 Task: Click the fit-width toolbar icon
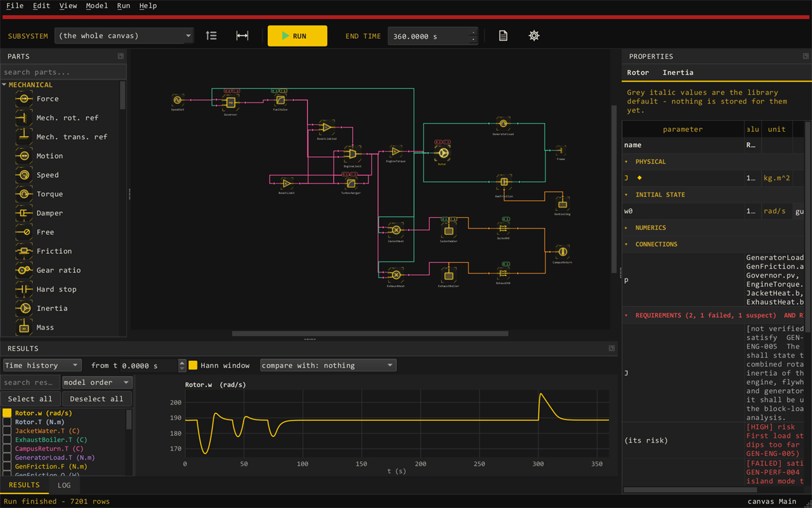(242, 36)
